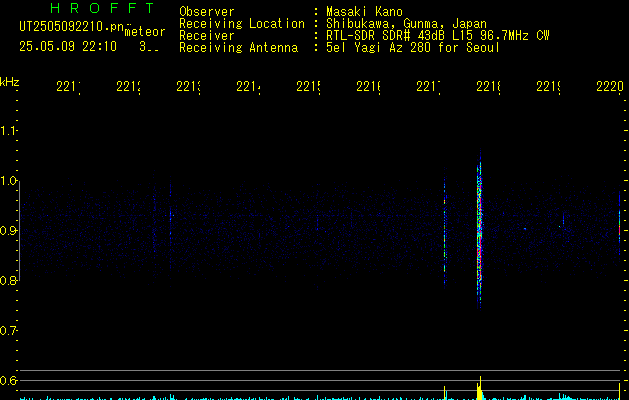Click the thin meteor echo near 2217
The image size is (629, 400).
(444, 228)
